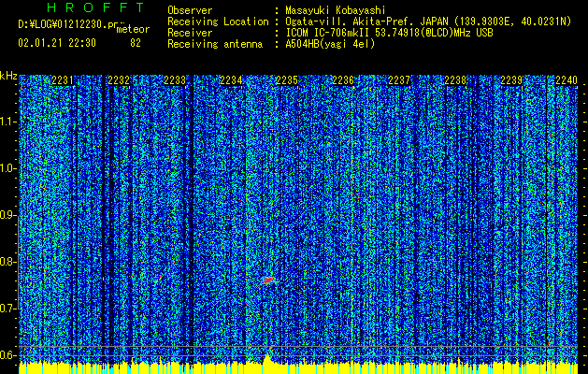
Task: Click the 'meteor' label text
Action: coord(133,29)
